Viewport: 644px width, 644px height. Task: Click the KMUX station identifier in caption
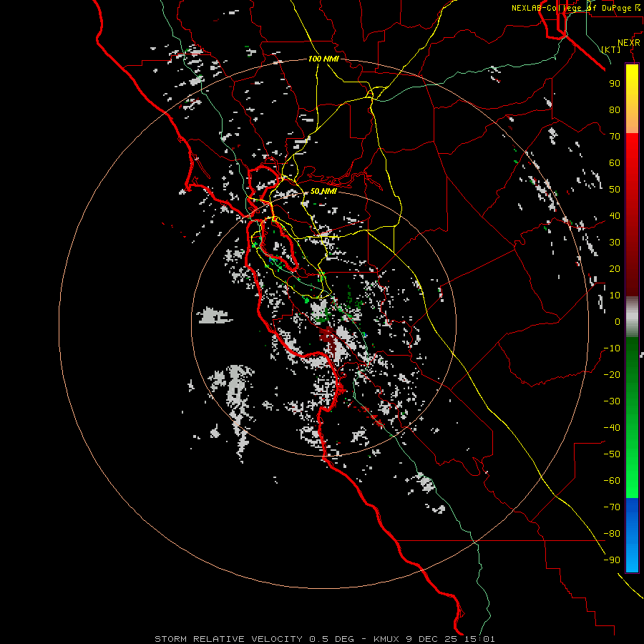coord(386,639)
